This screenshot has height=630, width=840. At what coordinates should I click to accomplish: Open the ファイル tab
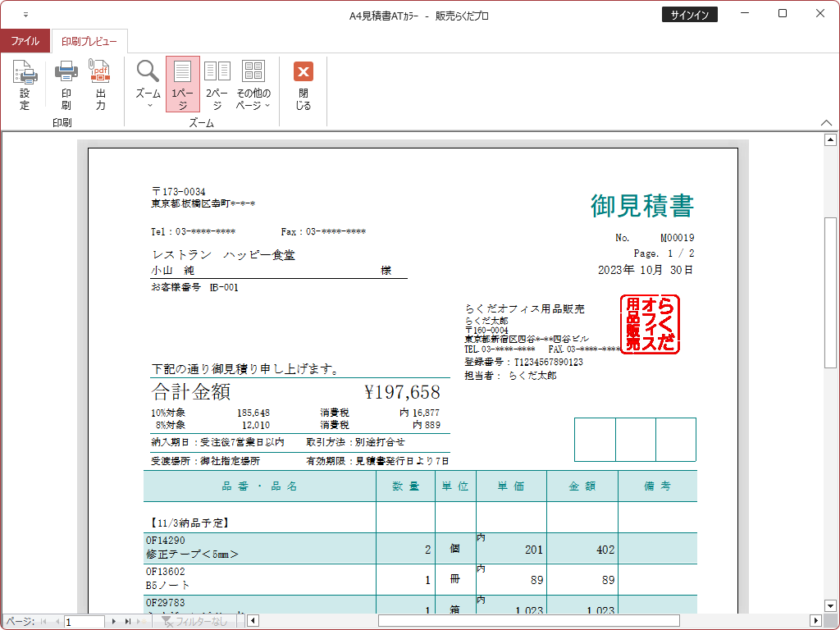coord(25,41)
